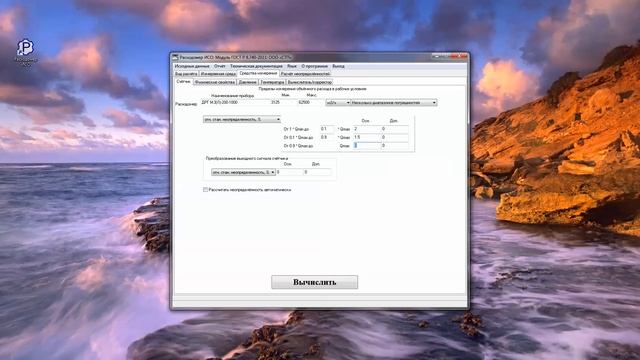
Task: Click the Осн. field with value 2
Action: click(x=367, y=129)
